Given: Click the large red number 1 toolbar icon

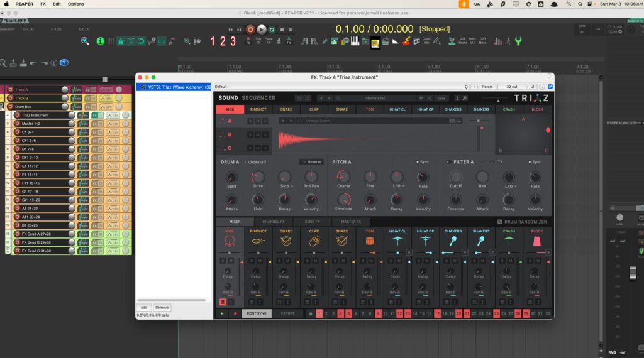Looking at the screenshot, I should point(213,41).
